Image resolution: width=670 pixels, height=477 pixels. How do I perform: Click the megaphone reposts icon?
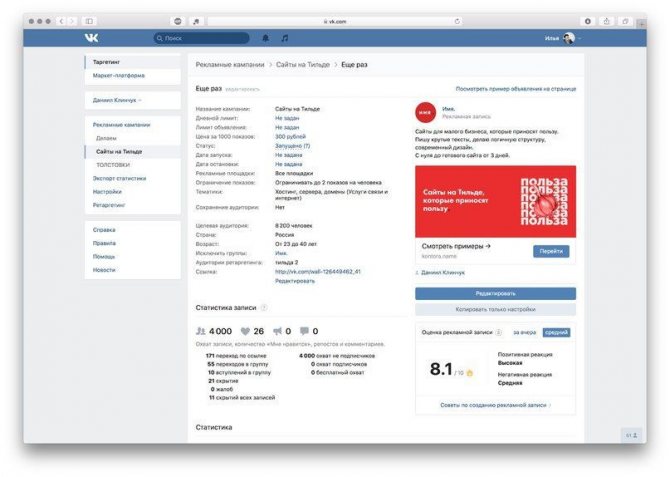pyautogui.click(x=277, y=331)
